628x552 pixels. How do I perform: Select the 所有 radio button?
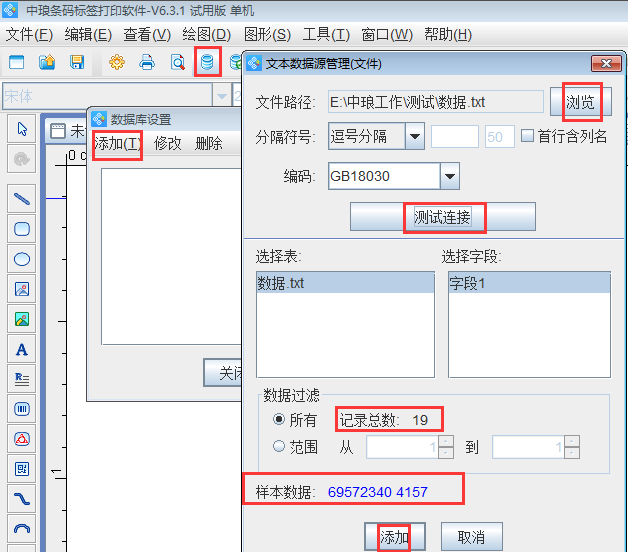pos(279,420)
